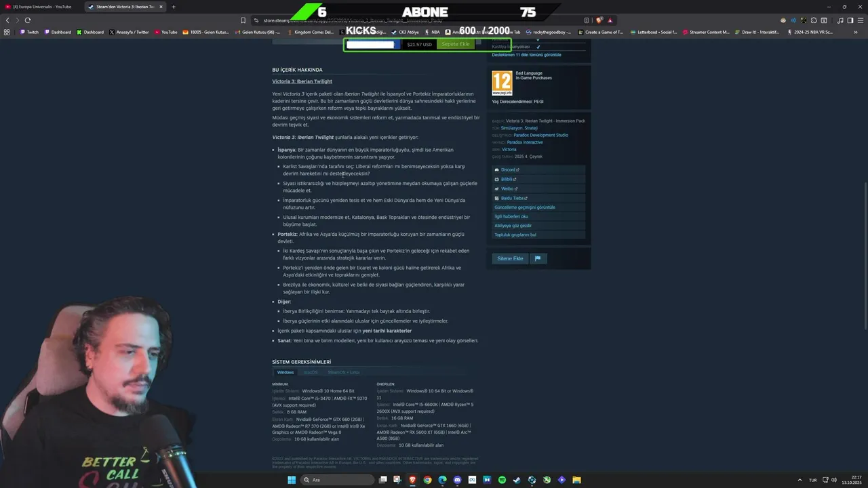Open Twitch bookmark
Viewport: 868px width, 488px height.
pyautogui.click(x=29, y=32)
